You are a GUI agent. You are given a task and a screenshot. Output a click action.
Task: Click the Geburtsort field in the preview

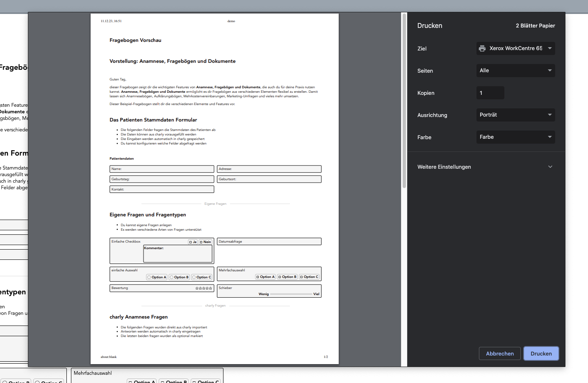(269, 179)
